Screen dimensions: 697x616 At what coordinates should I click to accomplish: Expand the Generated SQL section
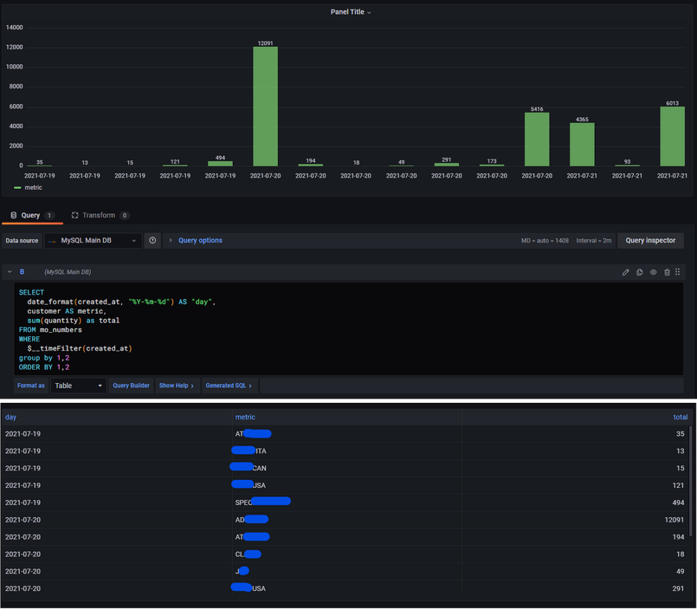click(229, 386)
